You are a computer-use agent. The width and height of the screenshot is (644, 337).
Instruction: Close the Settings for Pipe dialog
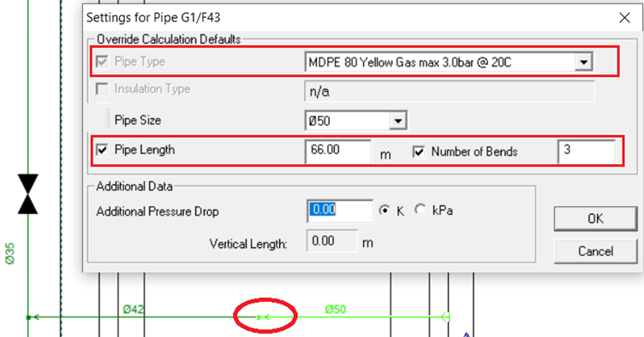click(624, 18)
